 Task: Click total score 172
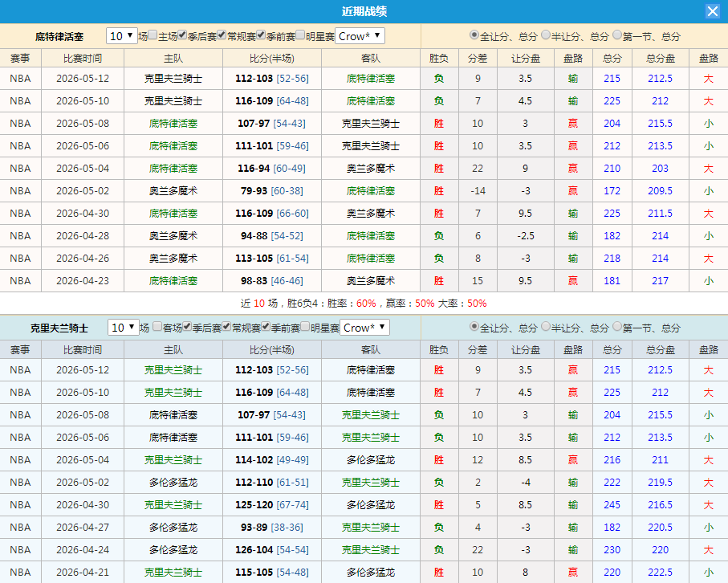pyautogui.click(x=612, y=191)
